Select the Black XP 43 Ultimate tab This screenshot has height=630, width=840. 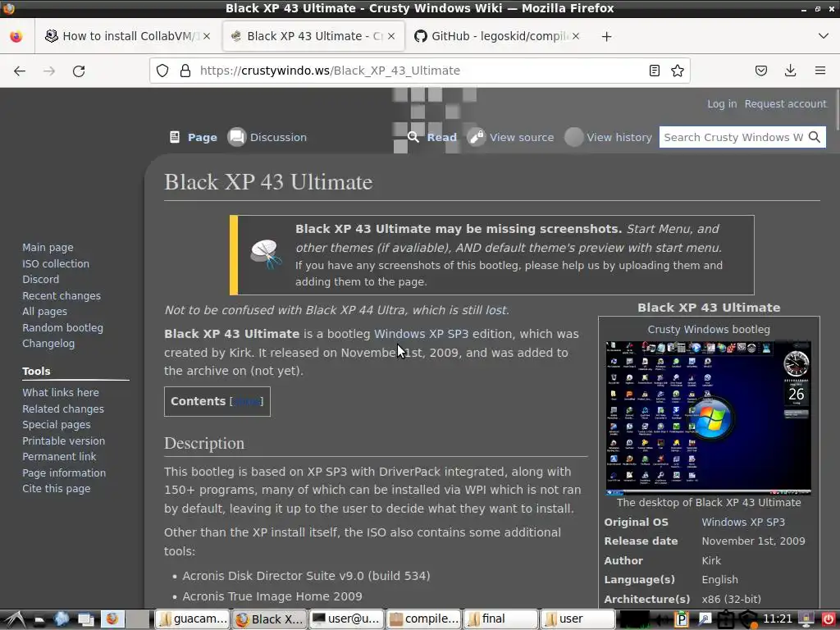[x=313, y=36]
